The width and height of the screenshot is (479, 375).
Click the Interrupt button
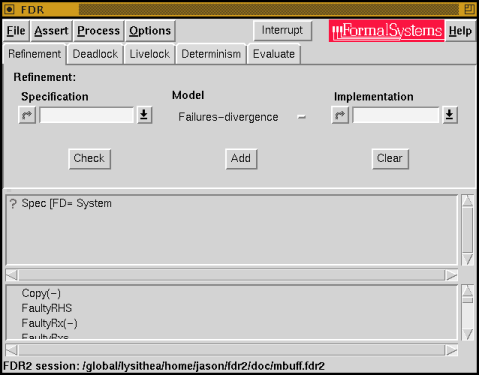coord(282,30)
